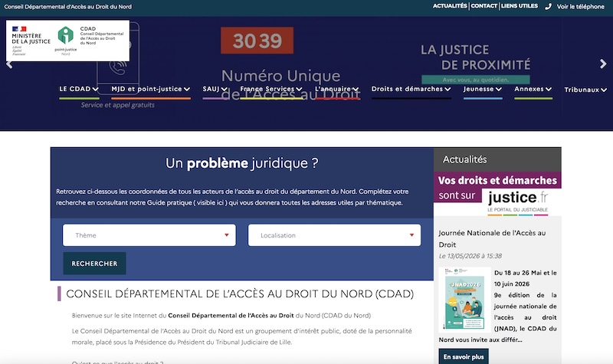Image resolution: width=613 pixels, height=364 pixels.
Task: Click the 3039 red number banner
Action: (x=257, y=41)
